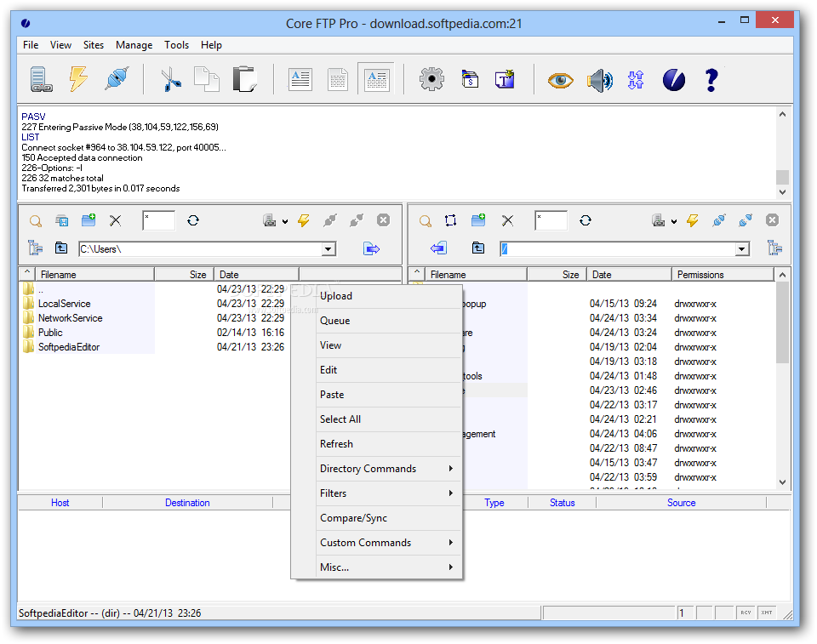Click the disconnect plug icon in main toolbar

click(117, 79)
